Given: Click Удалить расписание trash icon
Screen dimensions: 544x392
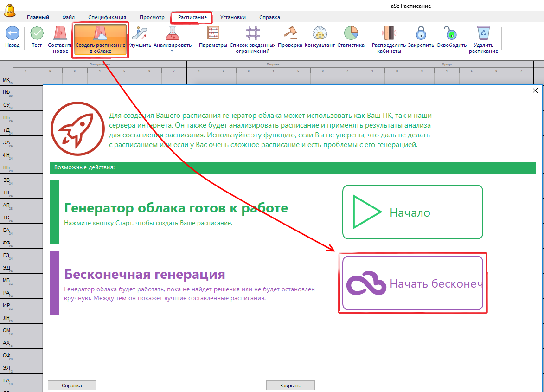Looking at the screenshot, I should pyautogui.click(x=483, y=34).
